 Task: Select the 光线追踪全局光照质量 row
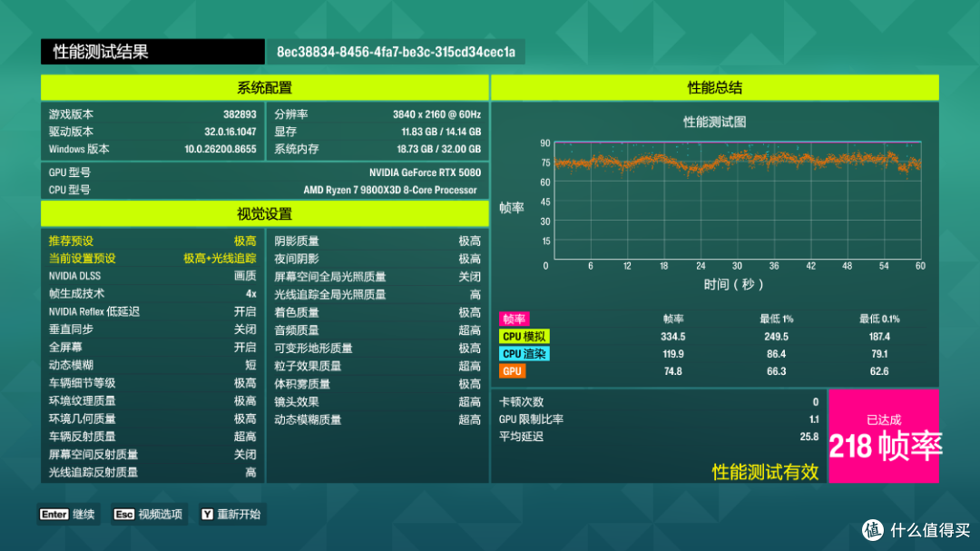pos(377,294)
